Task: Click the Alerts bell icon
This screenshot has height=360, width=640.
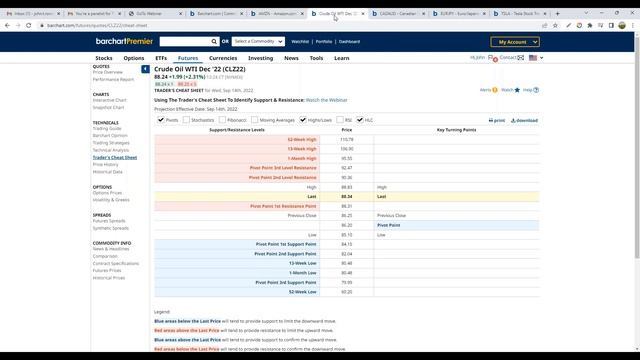Action: pos(495,90)
